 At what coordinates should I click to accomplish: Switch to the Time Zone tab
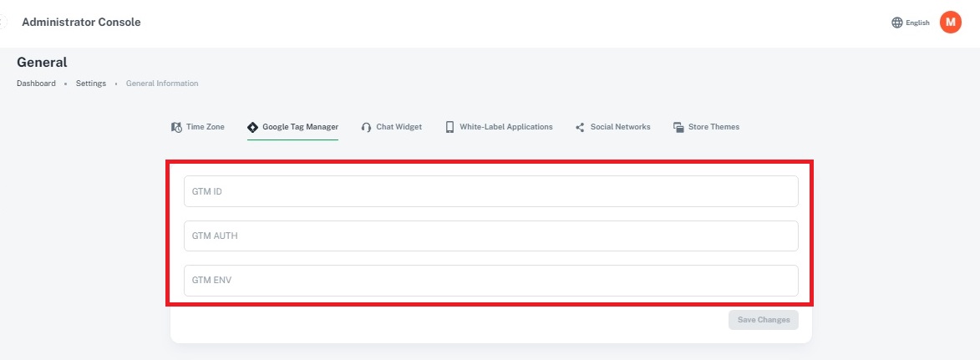pyautogui.click(x=205, y=127)
